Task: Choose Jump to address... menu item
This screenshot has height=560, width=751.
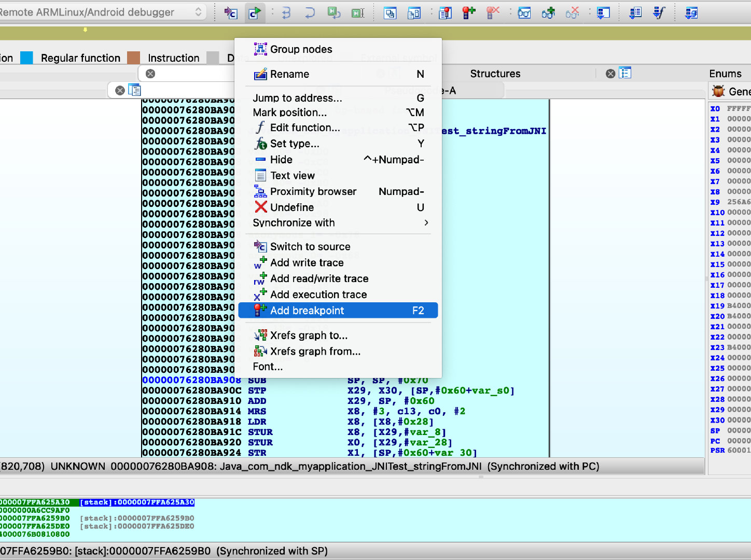Action: pos(338,98)
